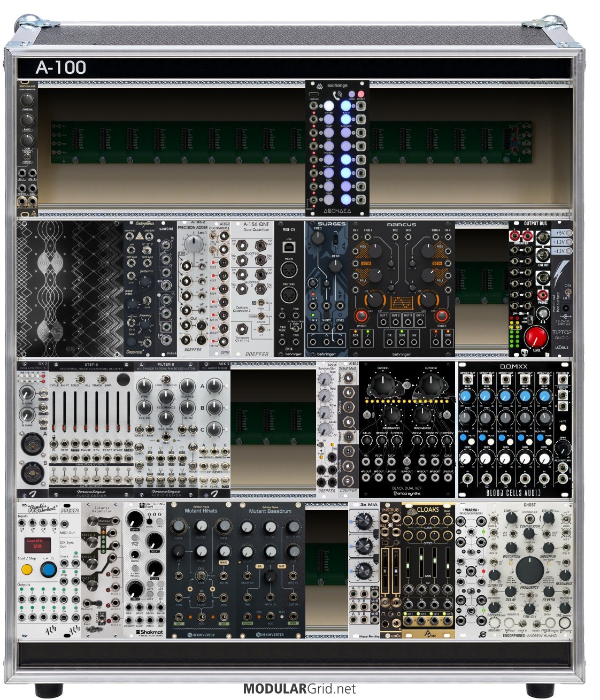Select the Hexinverter Mutant Bassdrum module
The height and width of the screenshot is (700, 600).
coord(271,570)
